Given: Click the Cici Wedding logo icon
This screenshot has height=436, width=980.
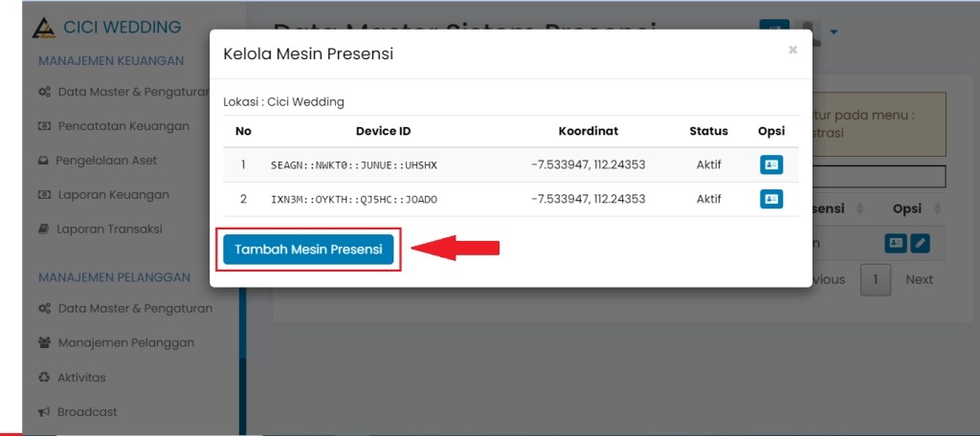Looking at the screenshot, I should pos(44,28).
